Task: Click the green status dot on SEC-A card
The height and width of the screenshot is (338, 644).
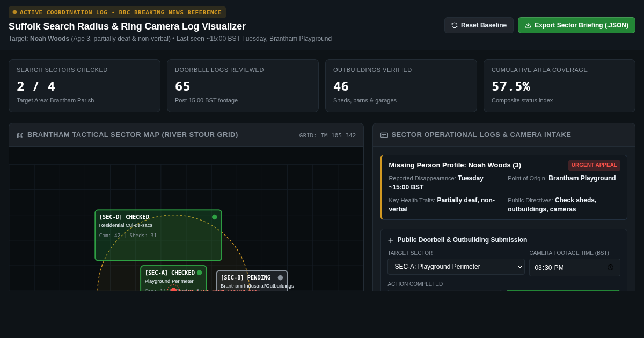Action: tap(200, 273)
